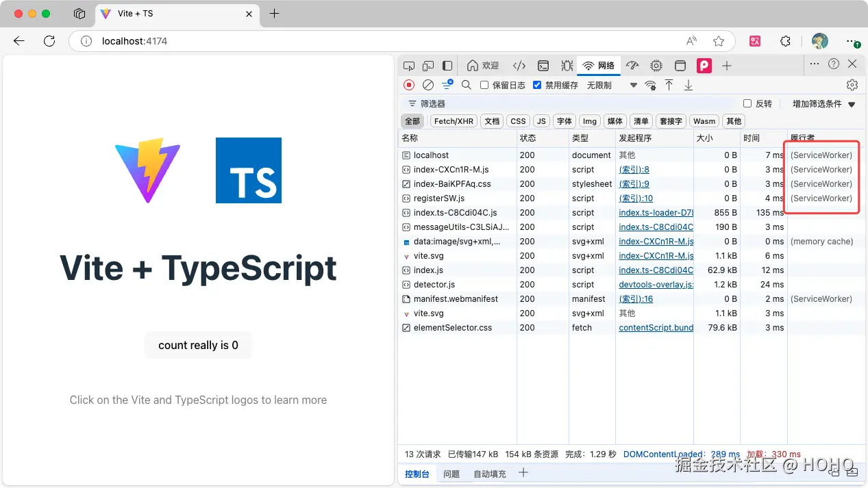Sort by the 名称 column header
The height and width of the screenshot is (488, 868).
tap(458, 138)
